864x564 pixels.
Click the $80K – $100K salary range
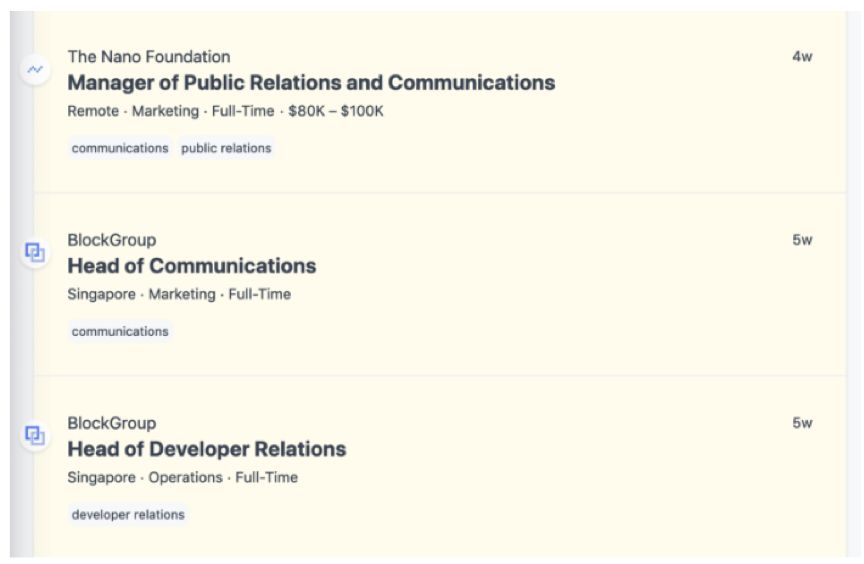(x=336, y=111)
